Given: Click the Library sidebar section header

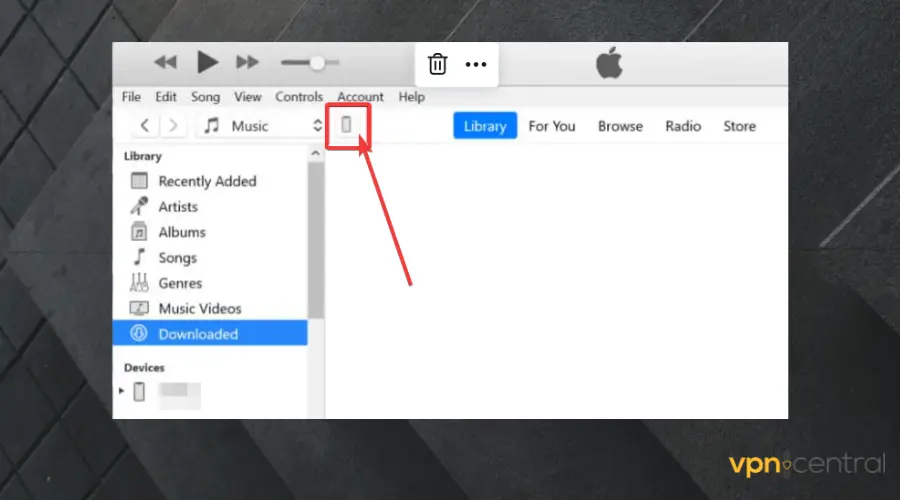Looking at the screenshot, I should point(143,156).
